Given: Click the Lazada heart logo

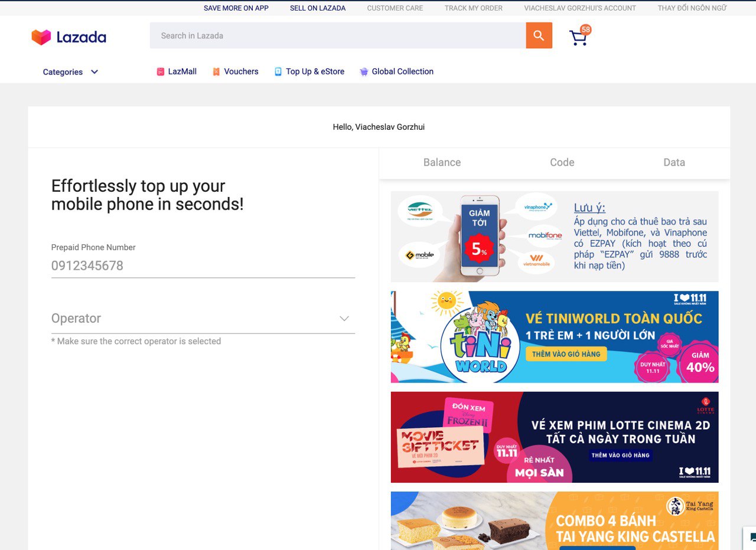Looking at the screenshot, I should tap(41, 37).
